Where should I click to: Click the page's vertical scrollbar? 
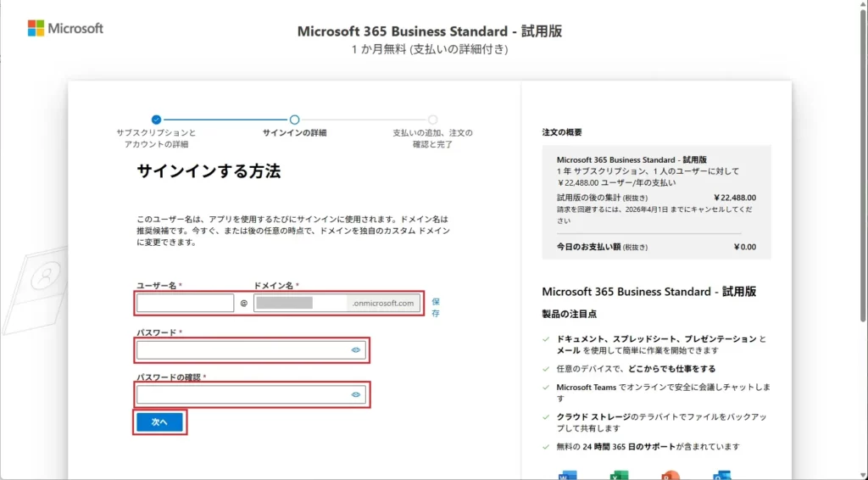coord(863,166)
